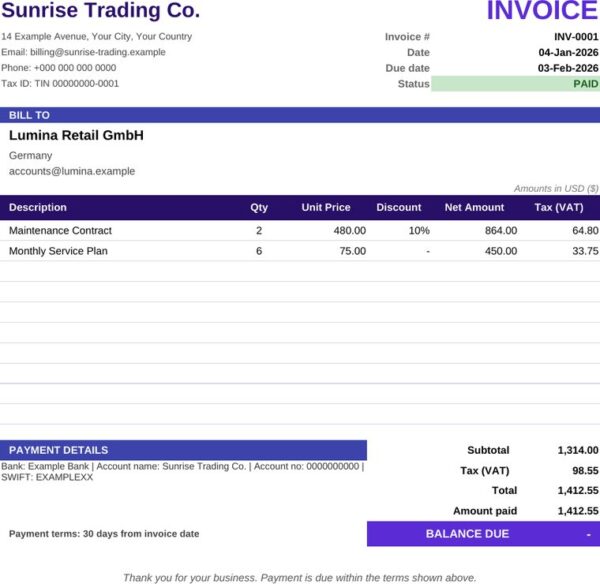Click quantity 6 in Monthly Service Plan row
600x584 pixels.
click(259, 251)
